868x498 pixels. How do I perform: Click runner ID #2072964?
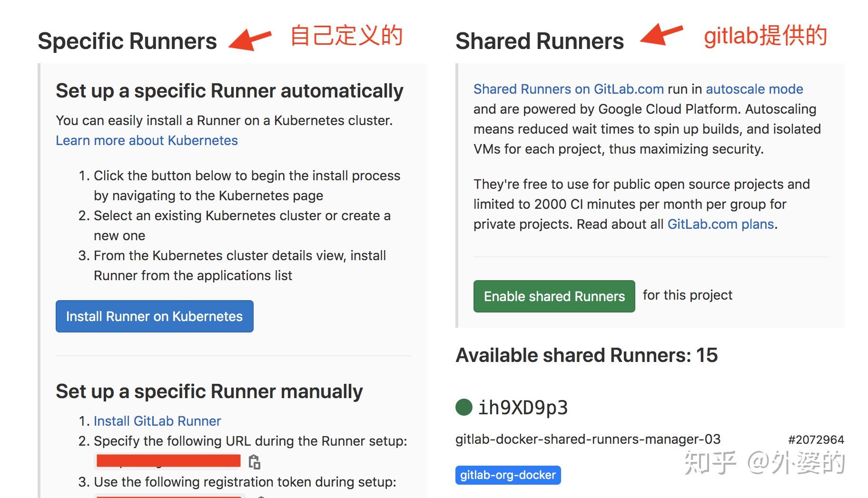coord(816,439)
